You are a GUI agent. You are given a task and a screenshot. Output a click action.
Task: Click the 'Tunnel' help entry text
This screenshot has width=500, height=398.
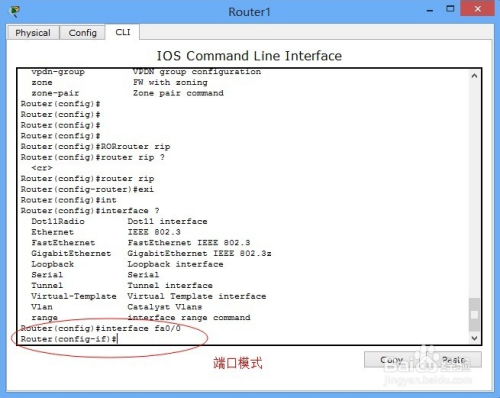[x=47, y=286]
